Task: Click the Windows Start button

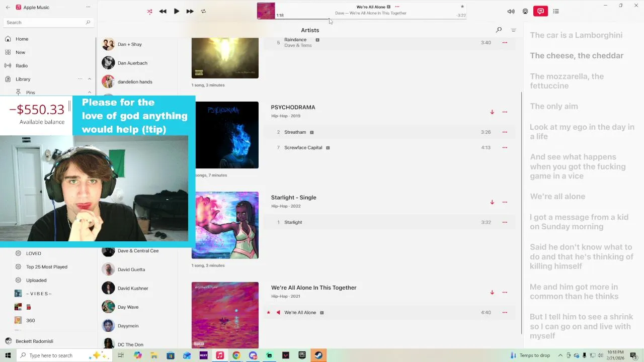Action: click(8, 355)
